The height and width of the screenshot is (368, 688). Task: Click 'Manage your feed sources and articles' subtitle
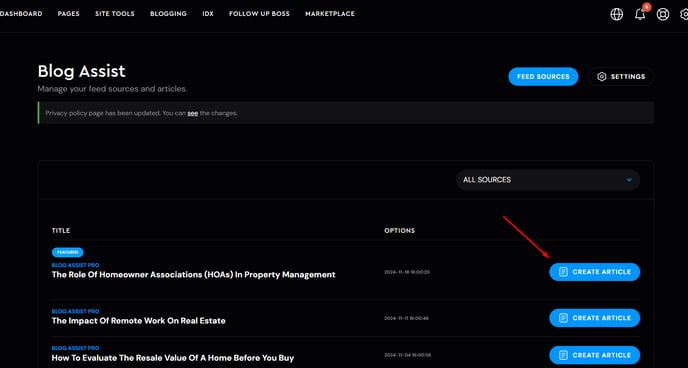112,89
